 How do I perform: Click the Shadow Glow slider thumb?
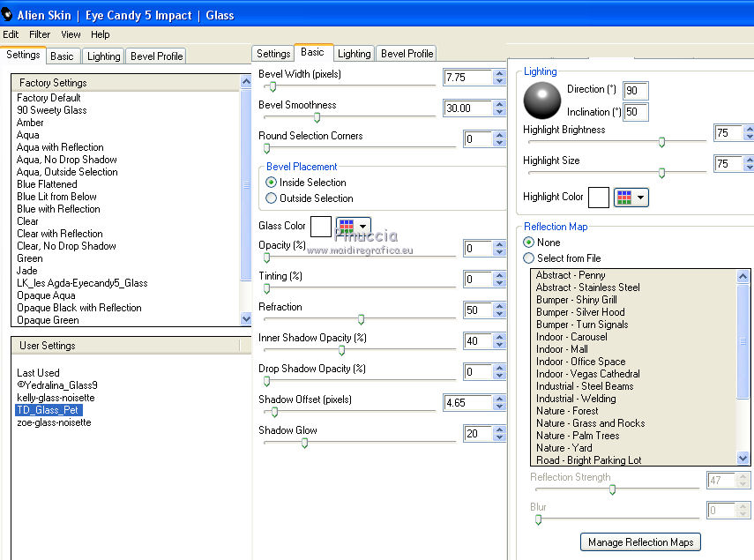click(304, 444)
